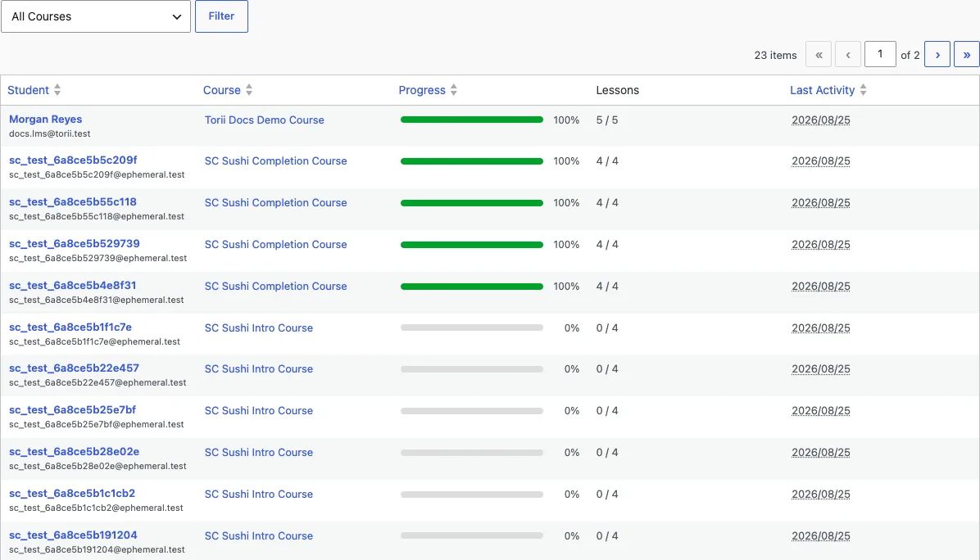Open SC Sushi Completion Course for sc_test_6a8ce5b55c118
Screen dimensions: 980x560
coord(275,203)
